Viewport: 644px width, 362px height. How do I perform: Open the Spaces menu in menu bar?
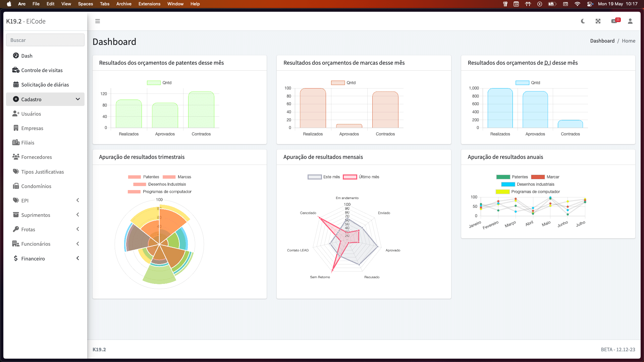pos(86,4)
